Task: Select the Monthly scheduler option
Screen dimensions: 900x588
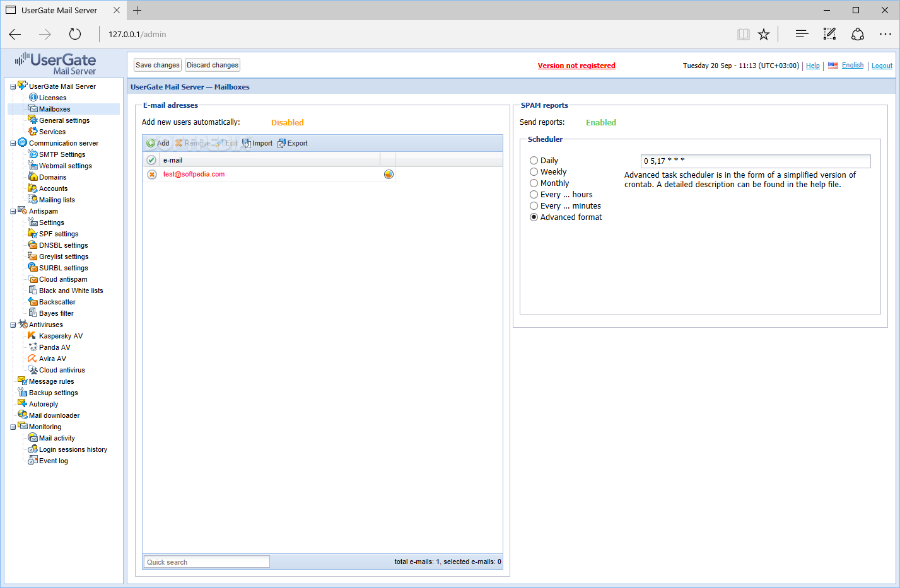Action: [x=534, y=183]
